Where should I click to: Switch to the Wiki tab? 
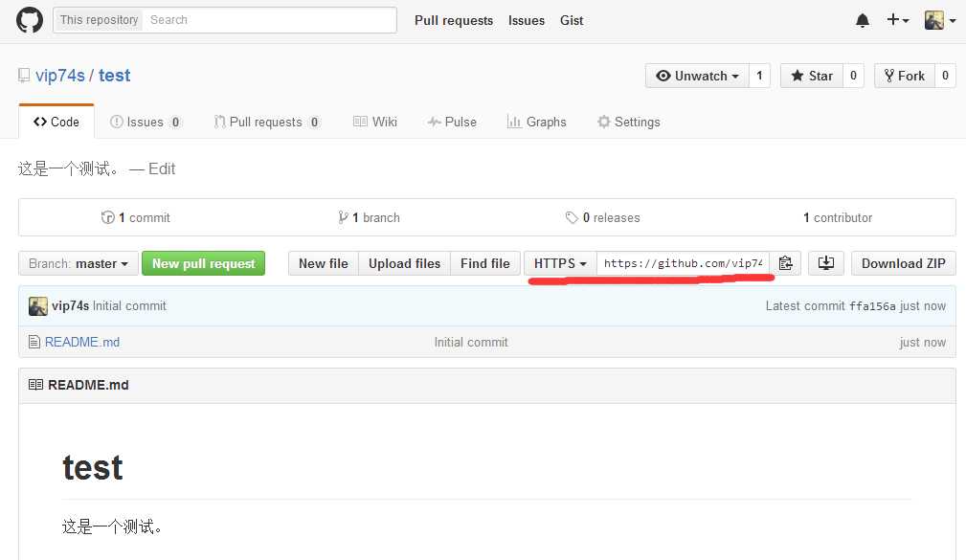[374, 122]
